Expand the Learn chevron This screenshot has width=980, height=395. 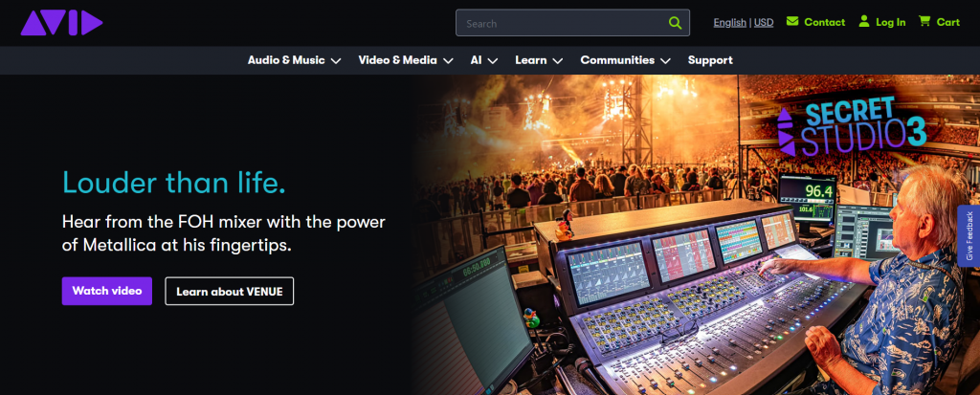coord(558,61)
